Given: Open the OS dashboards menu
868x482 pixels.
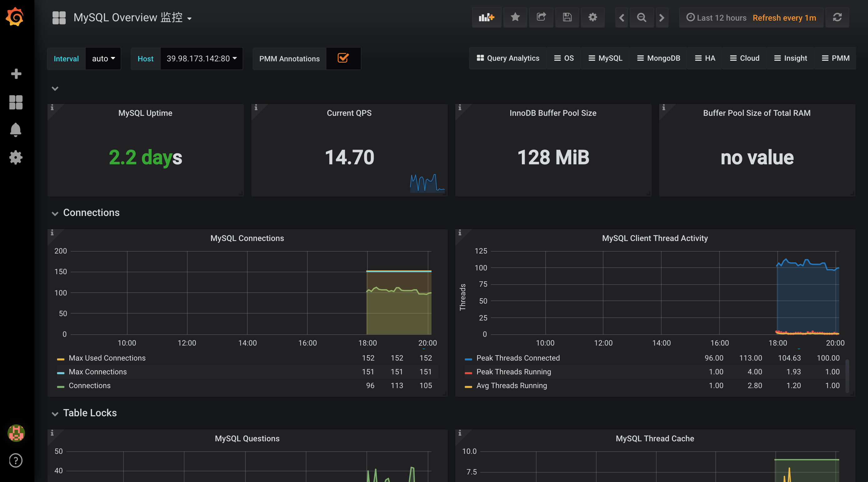Looking at the screenshot, I should 564,58.
